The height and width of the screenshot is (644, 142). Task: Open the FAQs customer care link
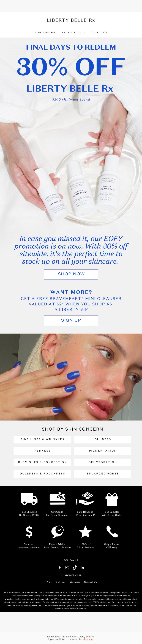tap(48, 582)
